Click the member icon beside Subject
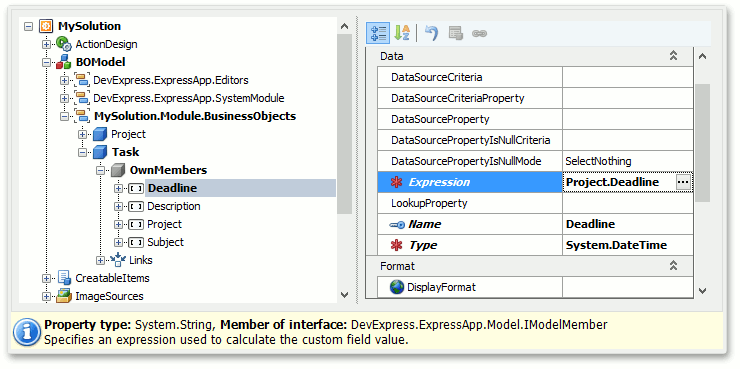 click(136, 243)
